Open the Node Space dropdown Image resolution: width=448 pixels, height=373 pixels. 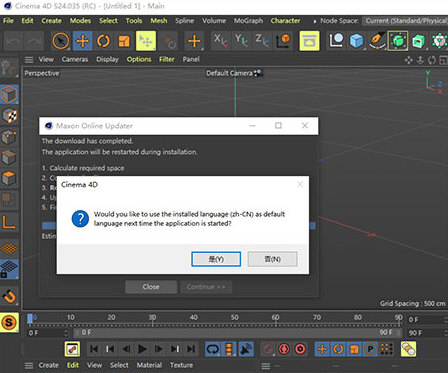pos(406,21)
